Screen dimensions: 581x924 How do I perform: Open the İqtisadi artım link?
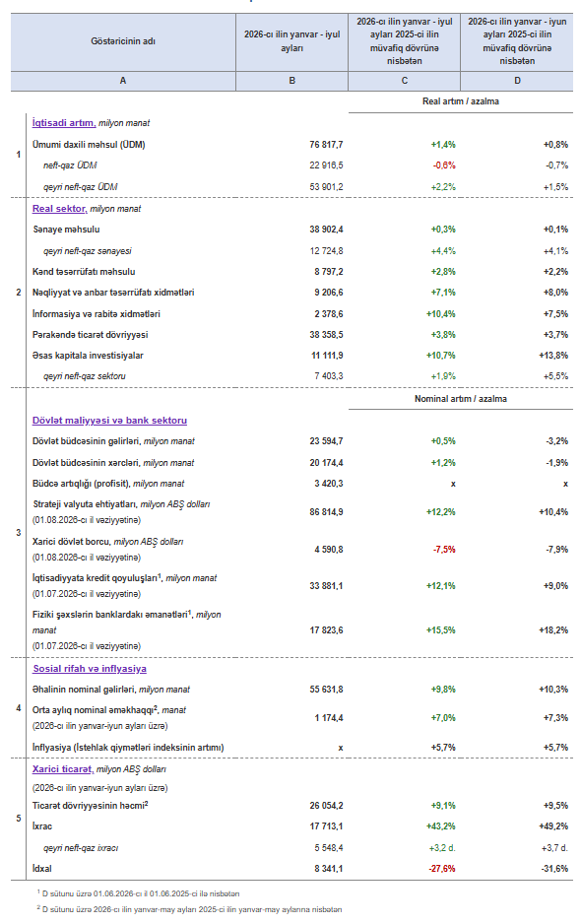[x=64, y=122]
